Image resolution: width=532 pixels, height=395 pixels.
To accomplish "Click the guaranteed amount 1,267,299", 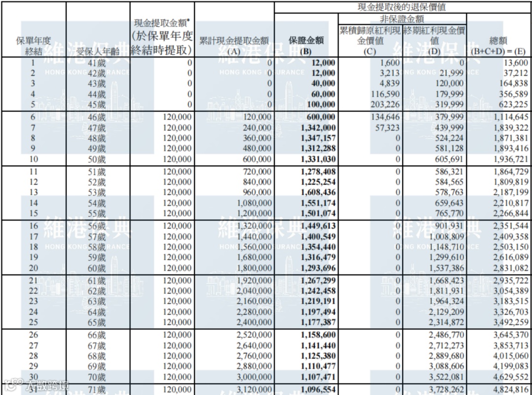I will [x=318, y=281].
